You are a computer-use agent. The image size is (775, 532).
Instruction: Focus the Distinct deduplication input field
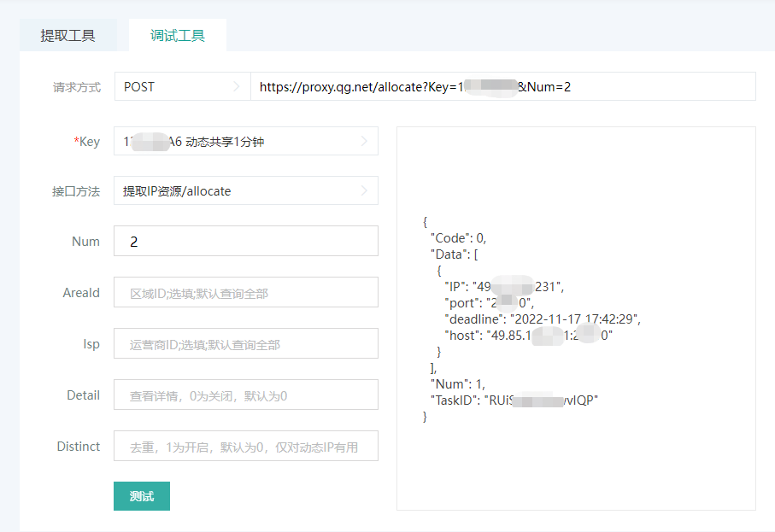click(x=245, y=447)
